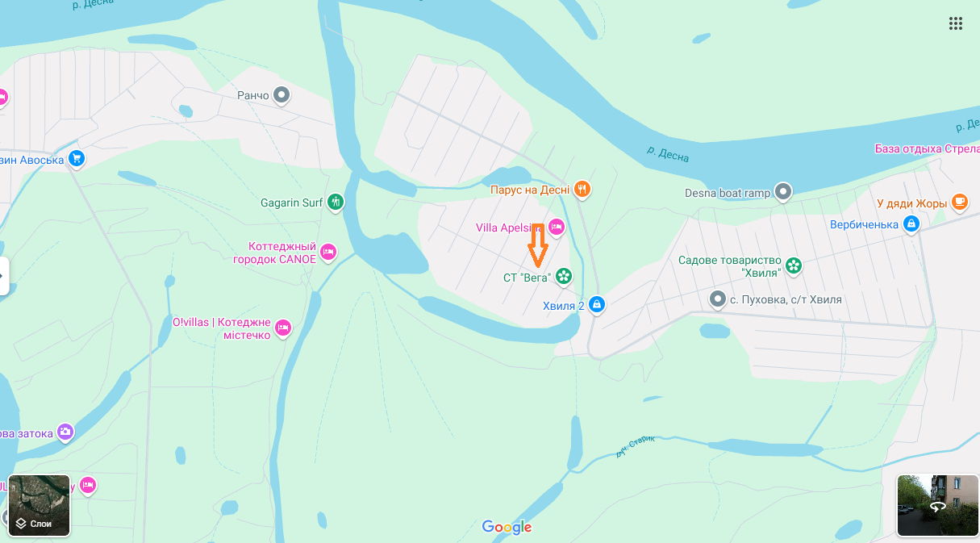This screenshot has height=543, width=980.
Task: Open the Авоська shopping cart marker
Action: [77, 158]
